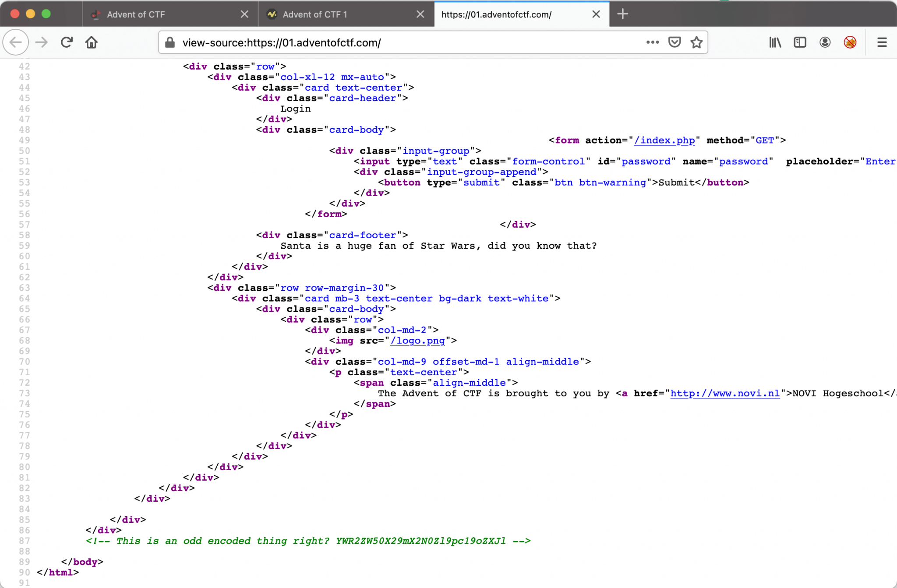Show the sidebars panel
This screenshot has width=897, height=588.
[x=800, y=42]
